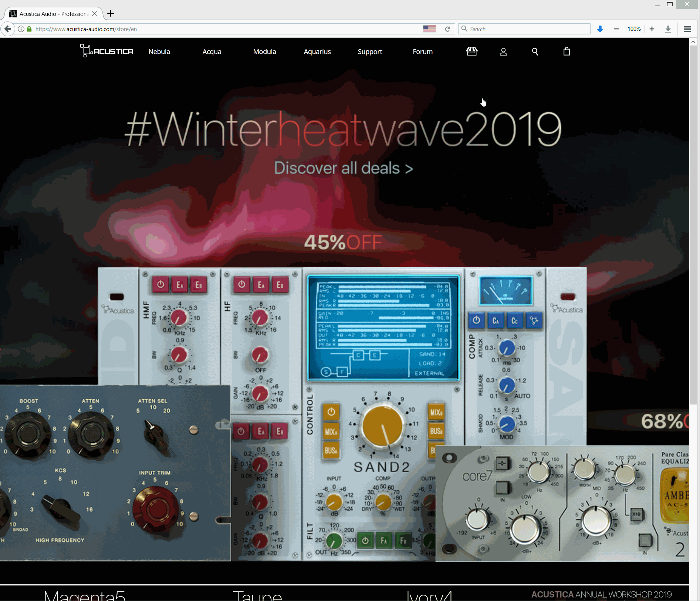Viewport: 700px width, 601px height.
Task: Toggle the COMP CC button
Action: (514, 320)
